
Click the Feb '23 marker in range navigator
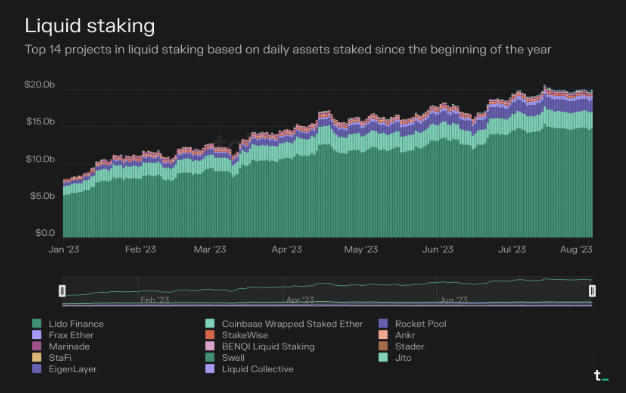coord(155,300)
